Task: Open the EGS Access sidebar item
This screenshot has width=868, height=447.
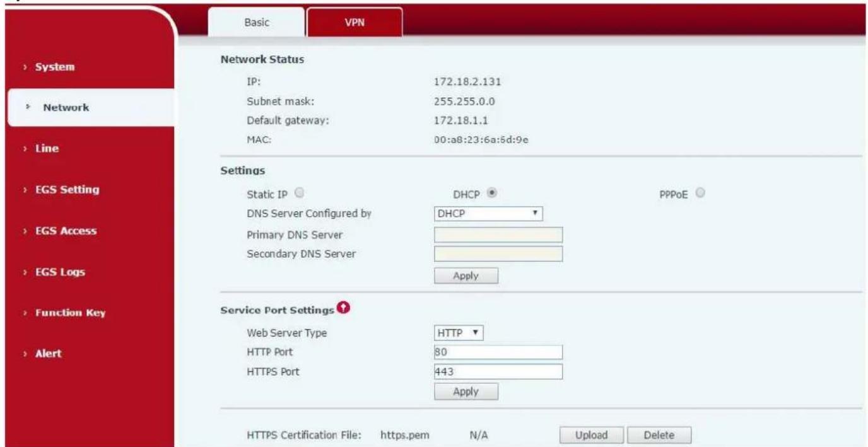Action: click(66, 231)
